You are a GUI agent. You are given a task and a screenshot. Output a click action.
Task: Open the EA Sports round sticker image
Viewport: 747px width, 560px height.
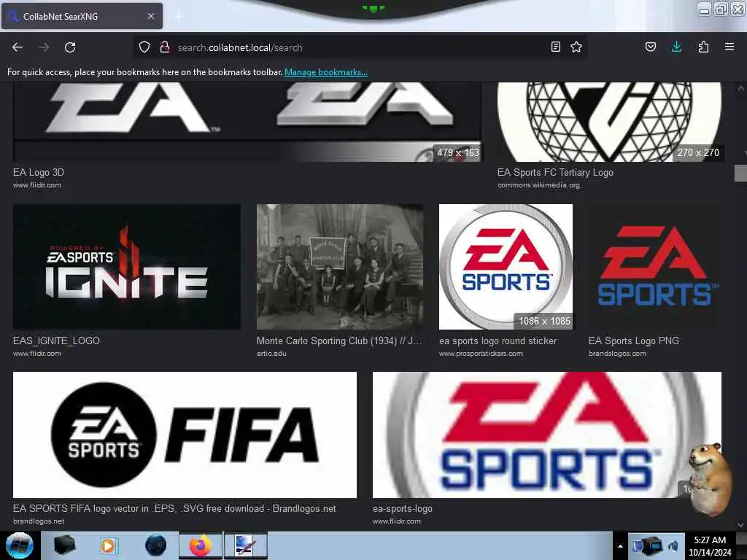coord(506,267)
